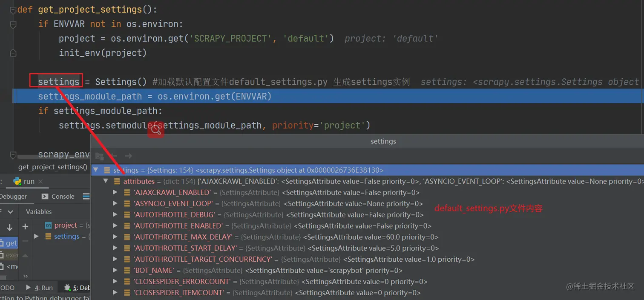The image size is (644, 300).
Task: Toggle fold marker beside init_env(project) line
Action: (x=13, y=53)
